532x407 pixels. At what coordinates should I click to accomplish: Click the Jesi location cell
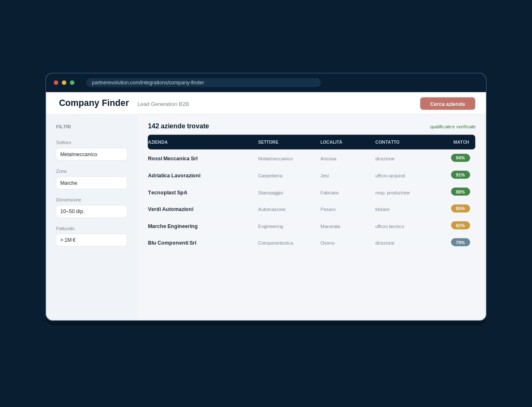325,176
